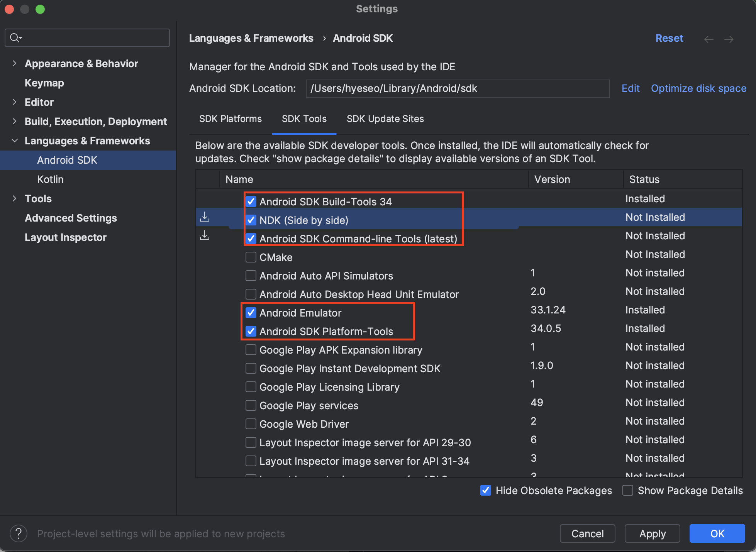Check Android Auto API Simulators

coord(251,276)
